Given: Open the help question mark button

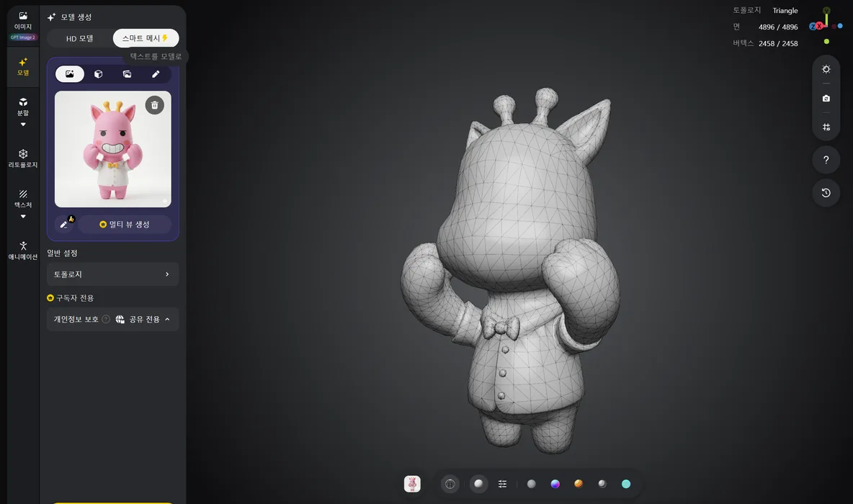Looking at the screenshot, I should 826,160.
